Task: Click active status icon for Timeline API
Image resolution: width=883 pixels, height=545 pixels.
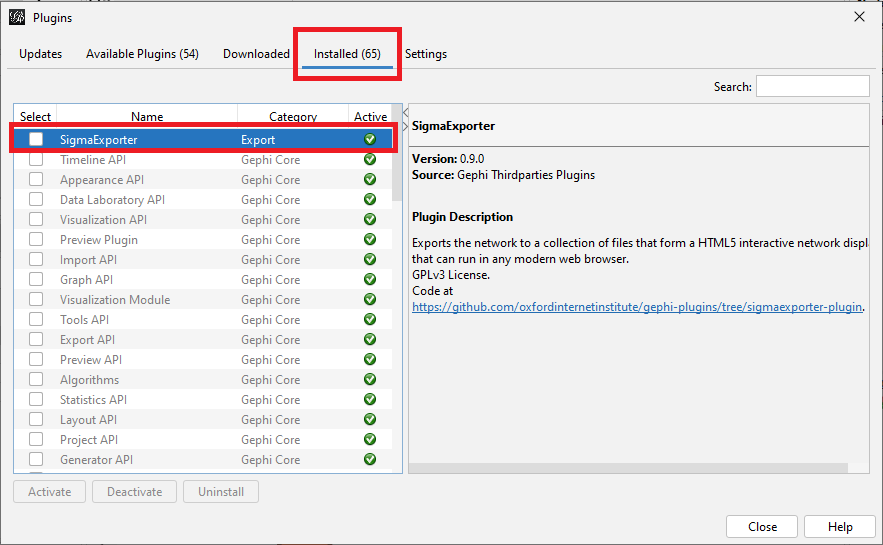Action: [x=370, y=159]
